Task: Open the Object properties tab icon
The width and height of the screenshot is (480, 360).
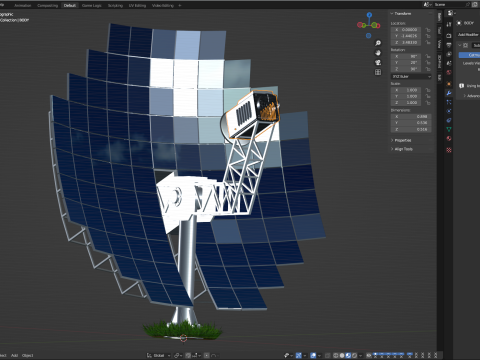Action: (x=449, y=84)
